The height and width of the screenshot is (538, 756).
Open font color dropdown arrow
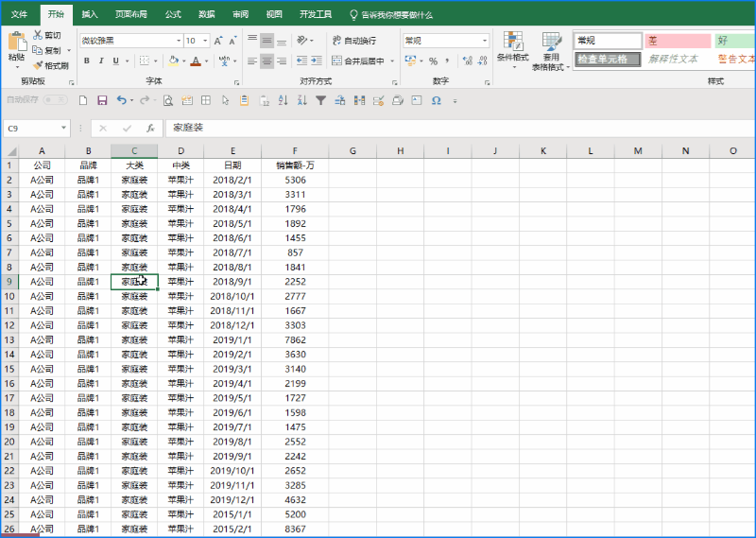[x=206, y=61]
